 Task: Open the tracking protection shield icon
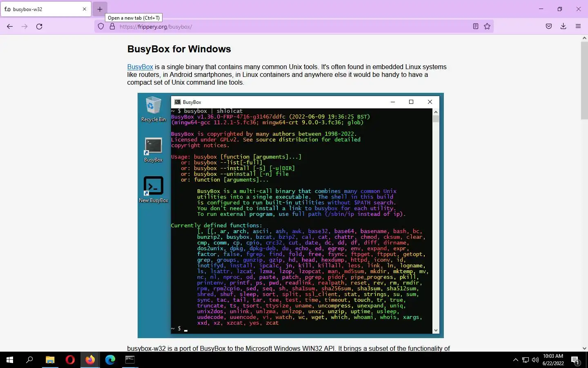(x=101, y=27)
